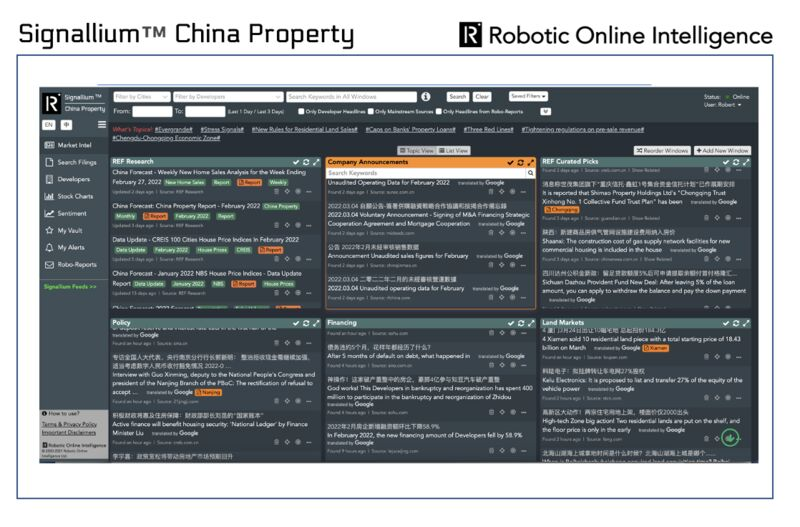Click How to use? help link
The width and height of the screenshot is (800, 527).
pyautogui.click(x=61, y=414)
